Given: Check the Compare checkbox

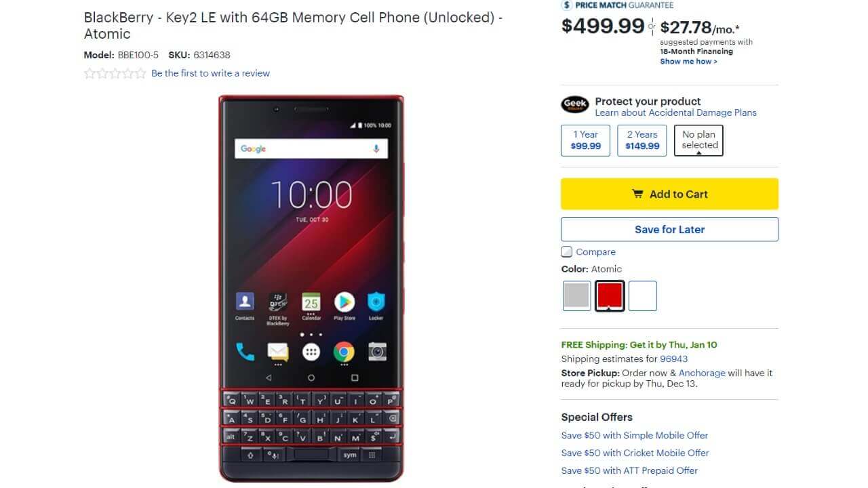Looking at the screenshot, I should 567,252.
